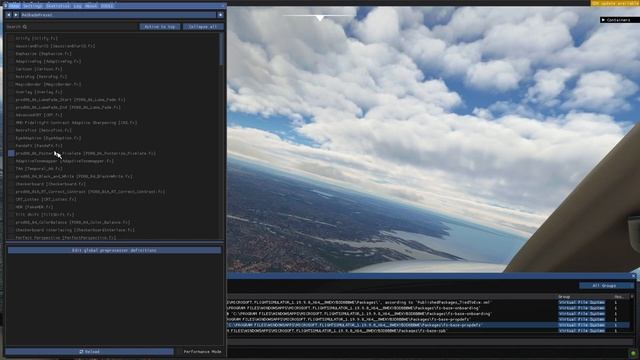Close the console panel with X
This screenshot has width=640, height=360.
[x=633, y=276]
